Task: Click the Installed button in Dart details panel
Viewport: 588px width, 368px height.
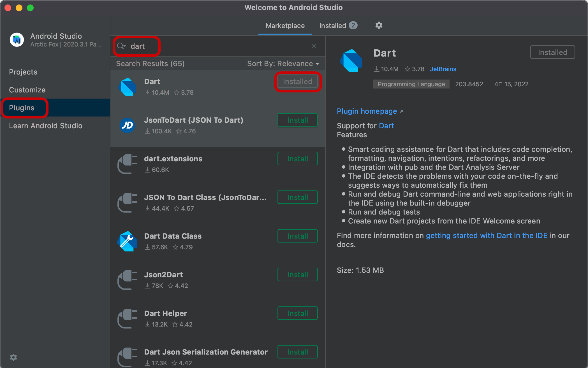Action: click(x=552, y=52)
